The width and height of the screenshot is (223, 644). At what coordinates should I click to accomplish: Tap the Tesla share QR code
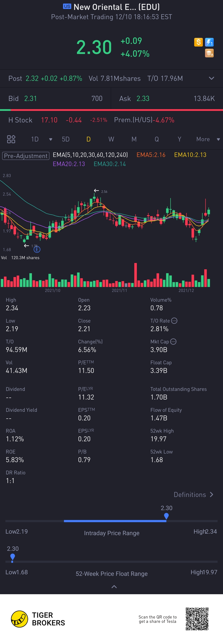point(197,619)
